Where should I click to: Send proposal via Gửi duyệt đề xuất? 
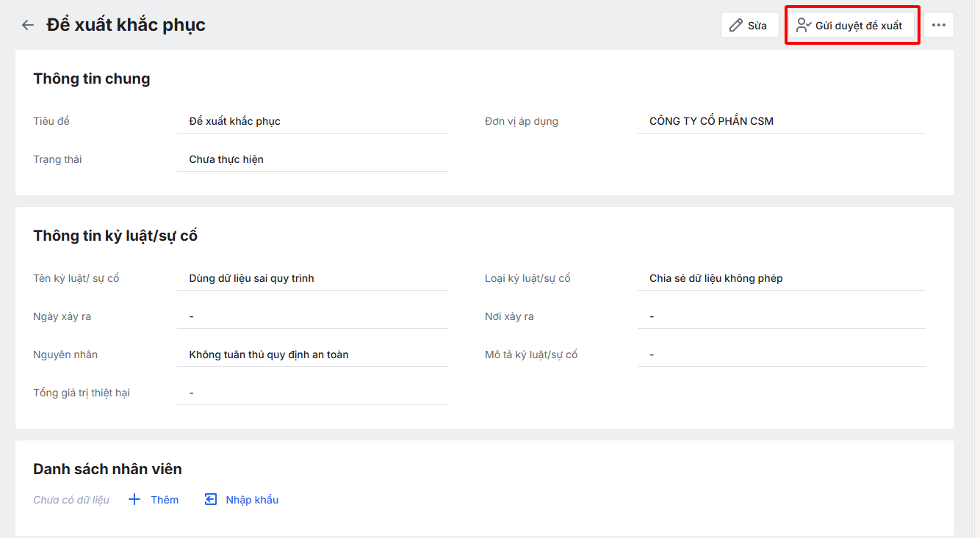[x=858, y=26]
